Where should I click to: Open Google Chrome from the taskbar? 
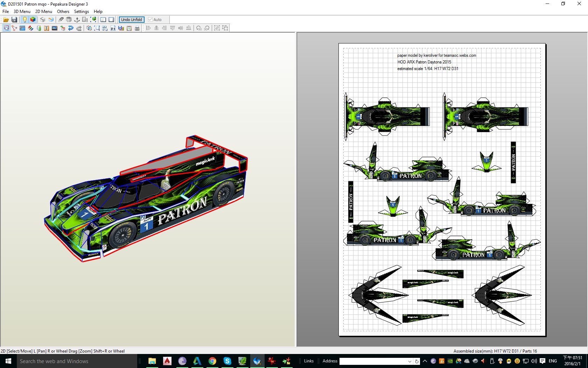point(212,361)
